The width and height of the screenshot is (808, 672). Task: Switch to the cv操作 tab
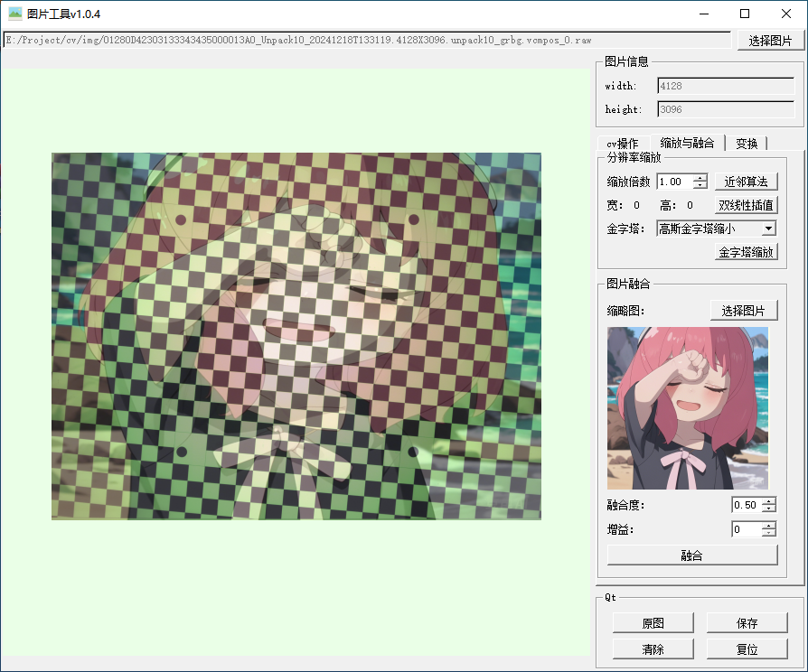[622, 143]
